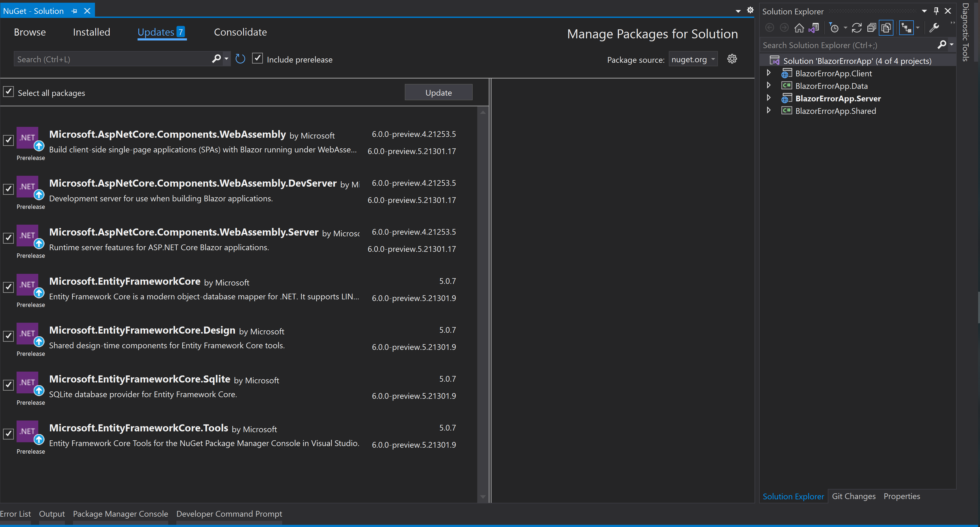Expand the BlazorErrorApp.Client project node

pos(769,73)
